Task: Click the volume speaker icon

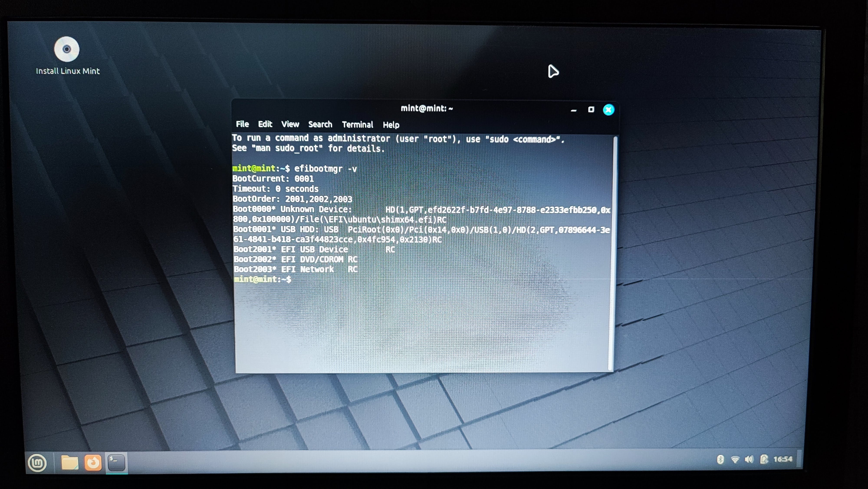Action: [749, 459]
